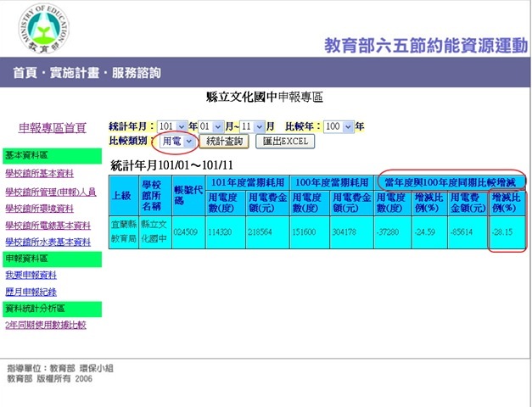
Task: Click the 統計查詢 button
Action: [225, 142]
